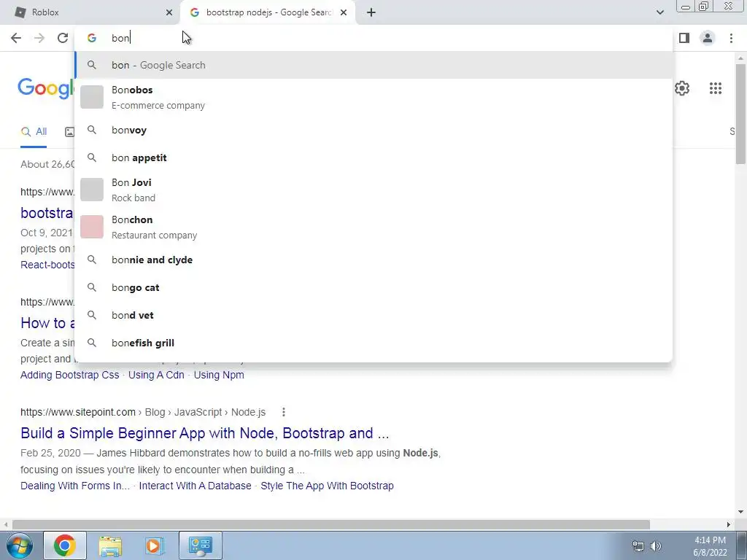Open the profile avatar icon
The width and height of the screenshot is (747, 560).
pyautogui.click(x=708, y=38)
